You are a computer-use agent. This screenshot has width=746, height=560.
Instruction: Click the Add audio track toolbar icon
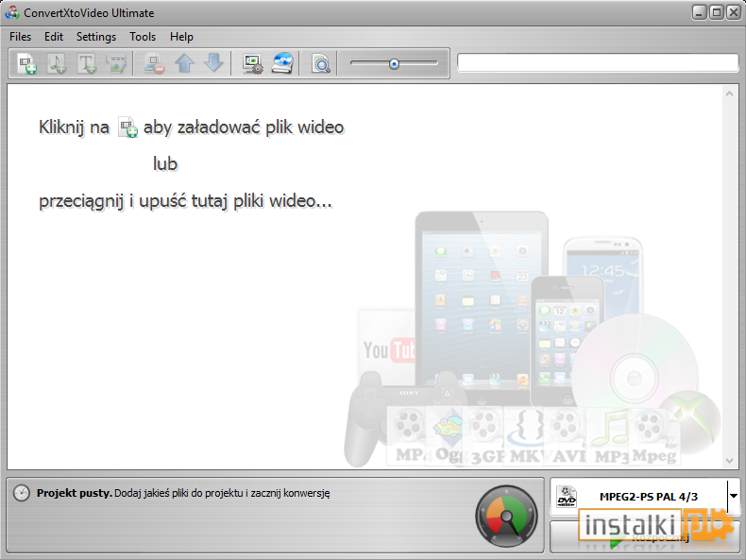click(x=57, y=63)
